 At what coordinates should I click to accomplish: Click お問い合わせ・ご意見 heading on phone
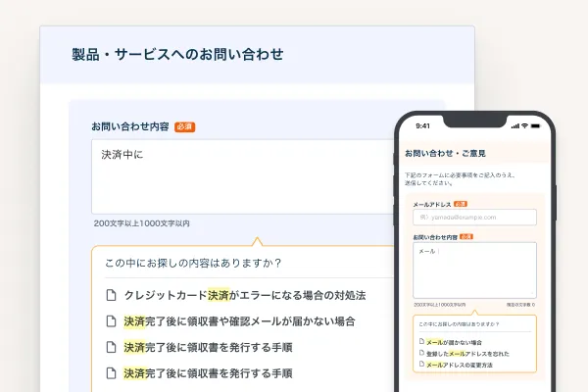445,153
